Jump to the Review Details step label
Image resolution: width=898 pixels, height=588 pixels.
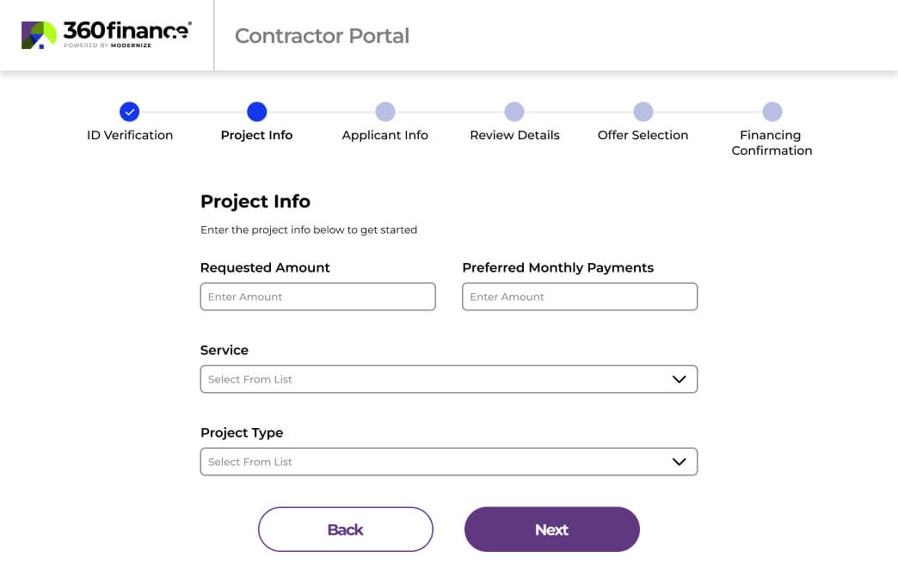coord(514,135)
